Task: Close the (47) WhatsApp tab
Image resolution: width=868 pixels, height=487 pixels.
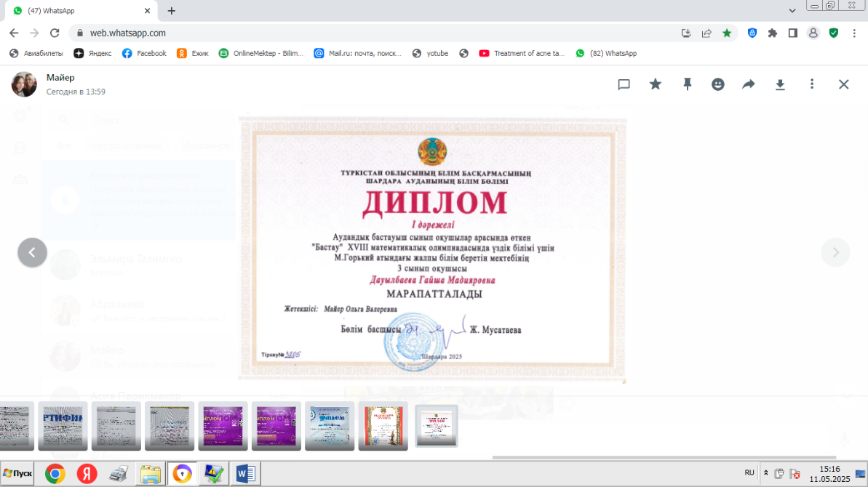Action: click(147, 10)
